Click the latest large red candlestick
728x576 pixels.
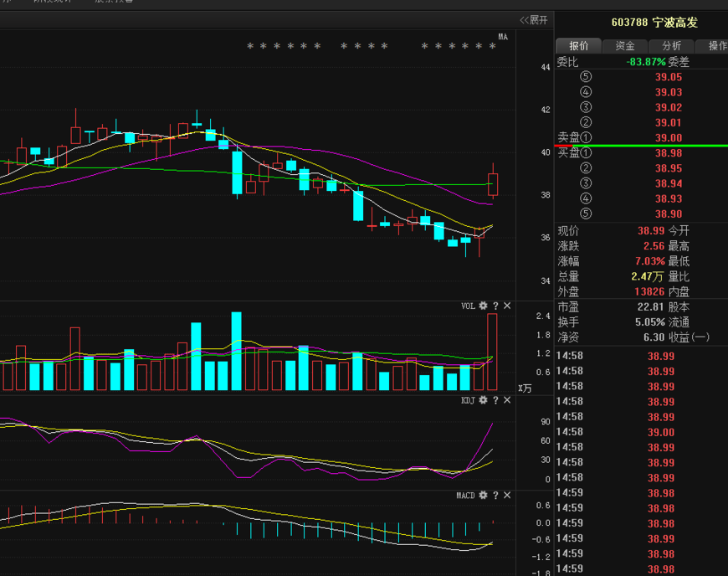tap(493, 184)
